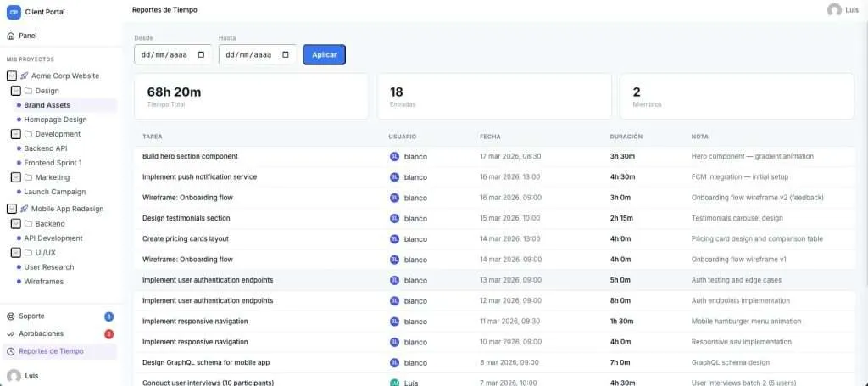
Task: Click note 'Testimonials carousel design'
Action: click(737, 218)
